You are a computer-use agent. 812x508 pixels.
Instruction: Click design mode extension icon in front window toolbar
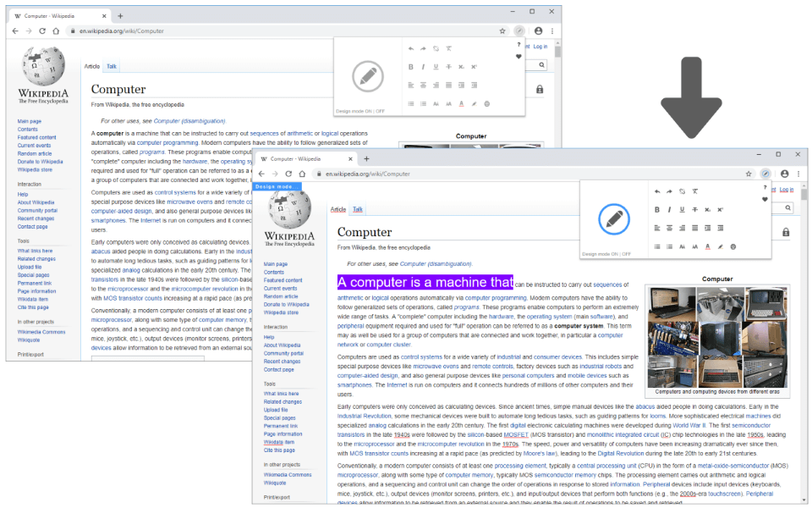[x=765, y=174]
